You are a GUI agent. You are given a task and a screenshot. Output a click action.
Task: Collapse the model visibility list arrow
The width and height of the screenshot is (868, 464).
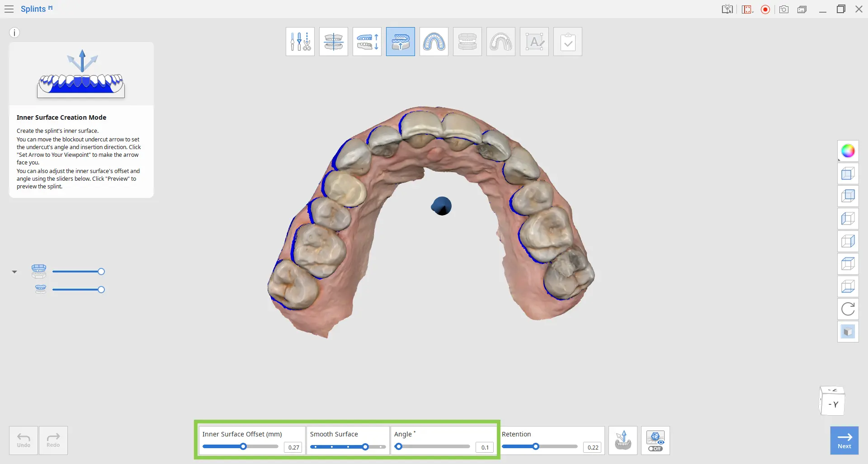coord(14,272)
